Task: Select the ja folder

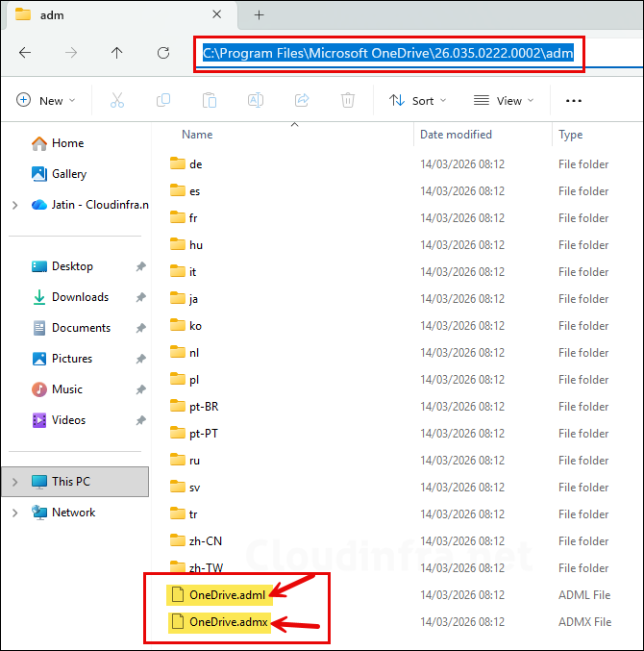Action: (184, 299)
